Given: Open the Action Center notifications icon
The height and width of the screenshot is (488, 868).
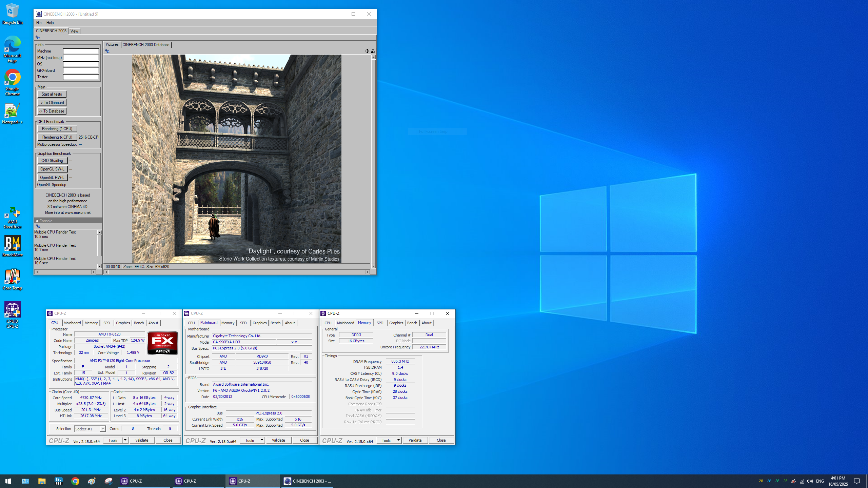Looking at the screenshot, I should tap(857, 481).
